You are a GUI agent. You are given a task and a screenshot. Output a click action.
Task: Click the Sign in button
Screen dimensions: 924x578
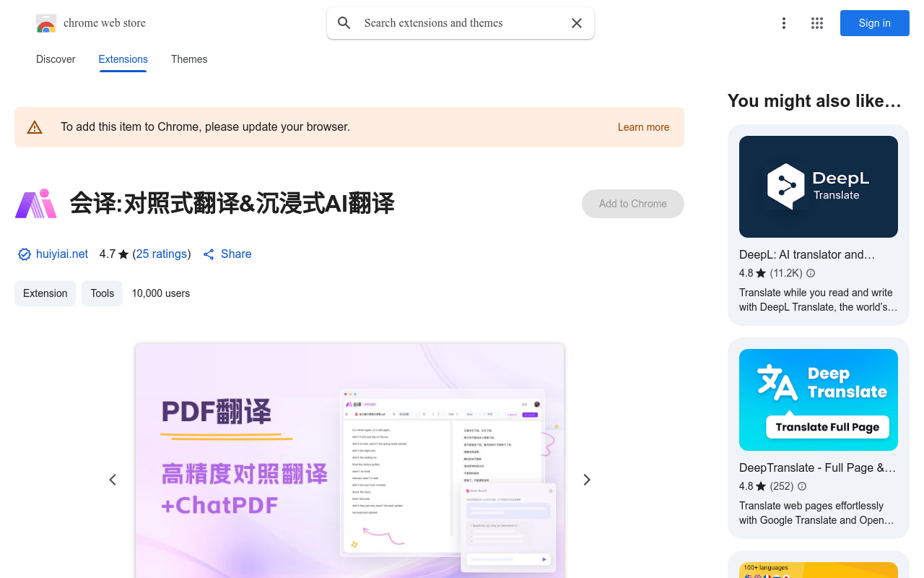874,22
